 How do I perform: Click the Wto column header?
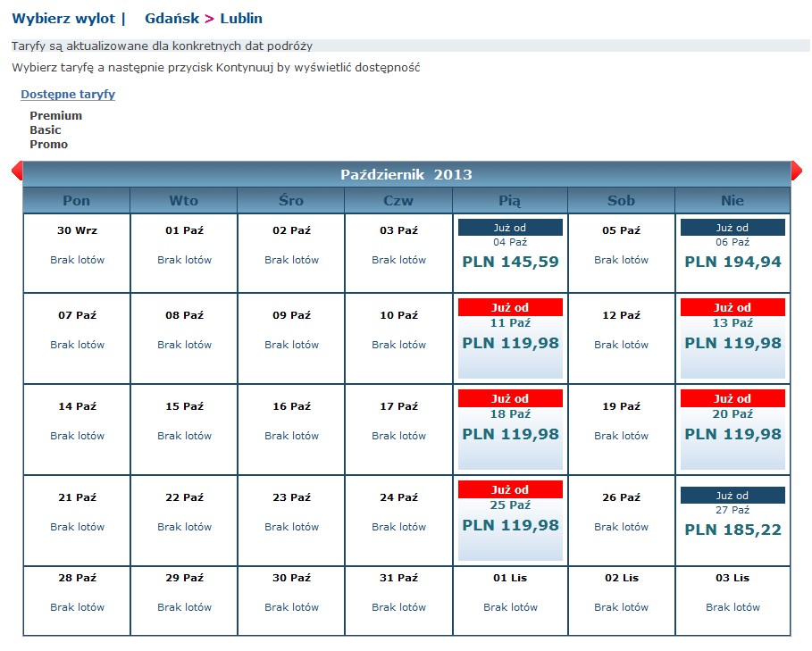184,200
